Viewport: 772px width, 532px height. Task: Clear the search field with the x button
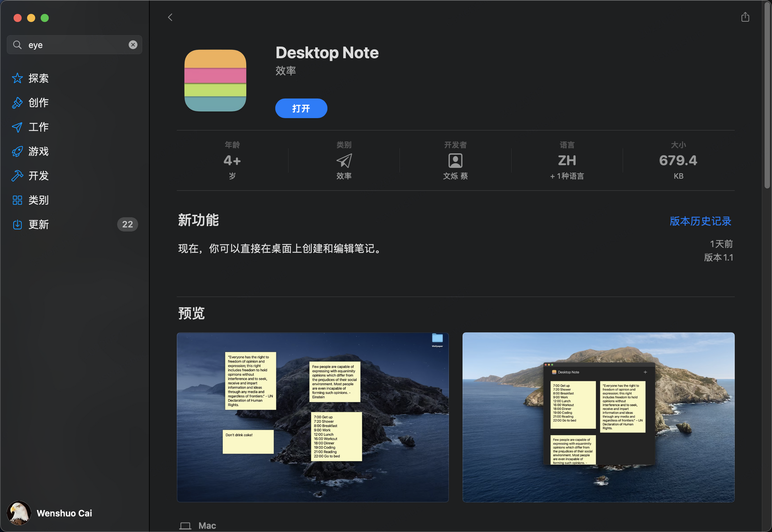(133, 45)
